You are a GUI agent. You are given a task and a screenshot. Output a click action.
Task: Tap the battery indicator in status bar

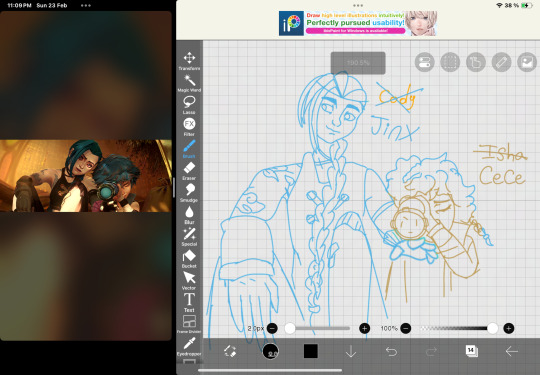pyautogui.click(x=527, y=6)
